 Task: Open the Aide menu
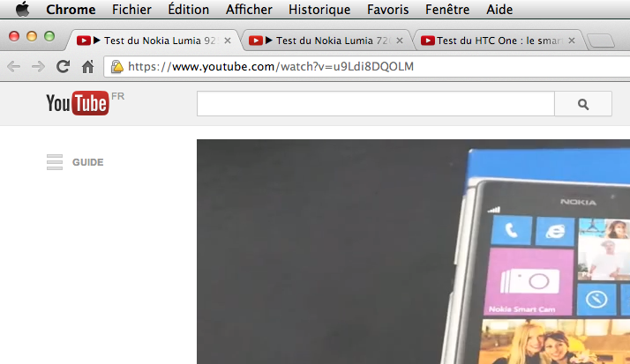[x=499, y=9]
